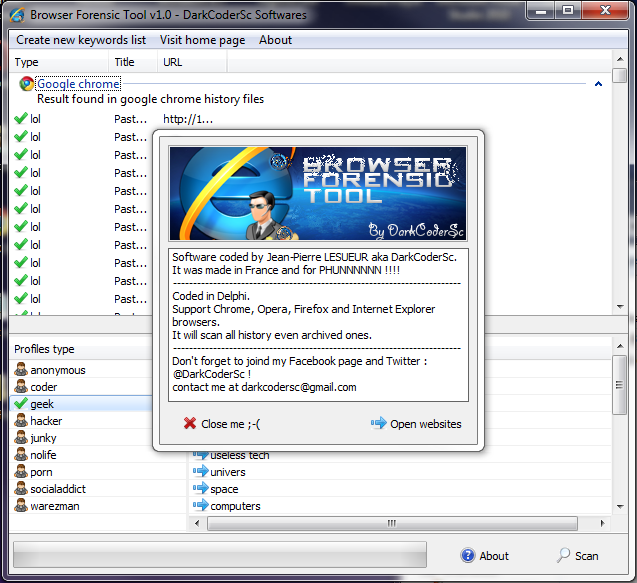
Task: Click the Scan button label
Action: click(587, 556)
